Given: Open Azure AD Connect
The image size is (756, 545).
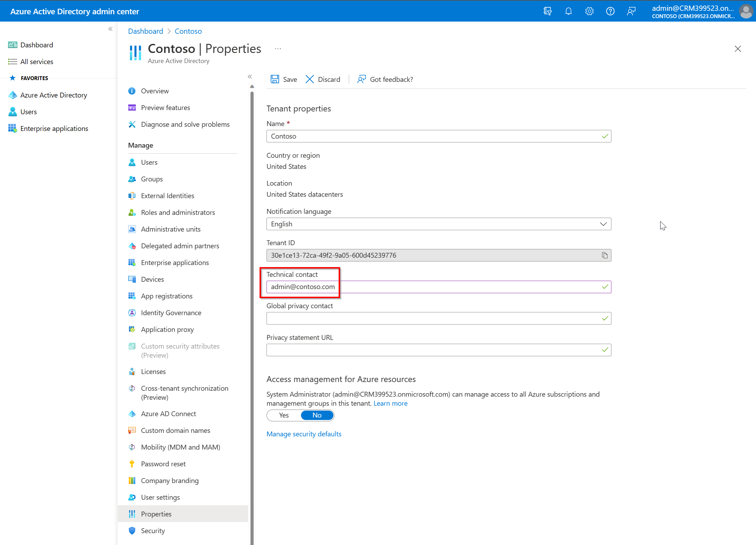Looking at the screenshot, I should 169,414.
